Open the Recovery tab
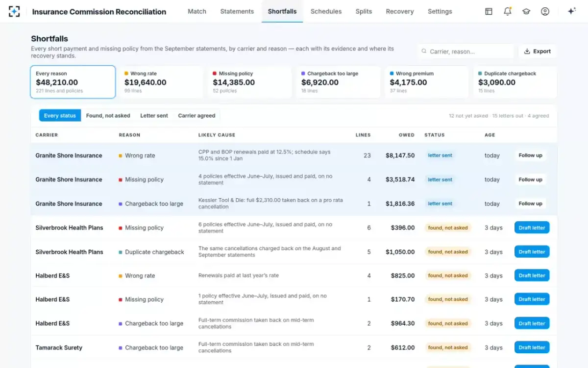588x368 pixels. pos(400,11)
